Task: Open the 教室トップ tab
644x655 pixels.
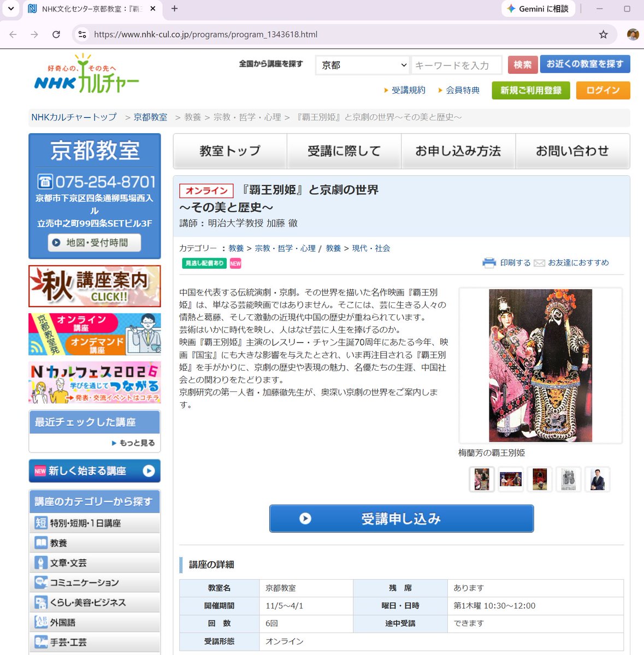Action: click(230, 151)
